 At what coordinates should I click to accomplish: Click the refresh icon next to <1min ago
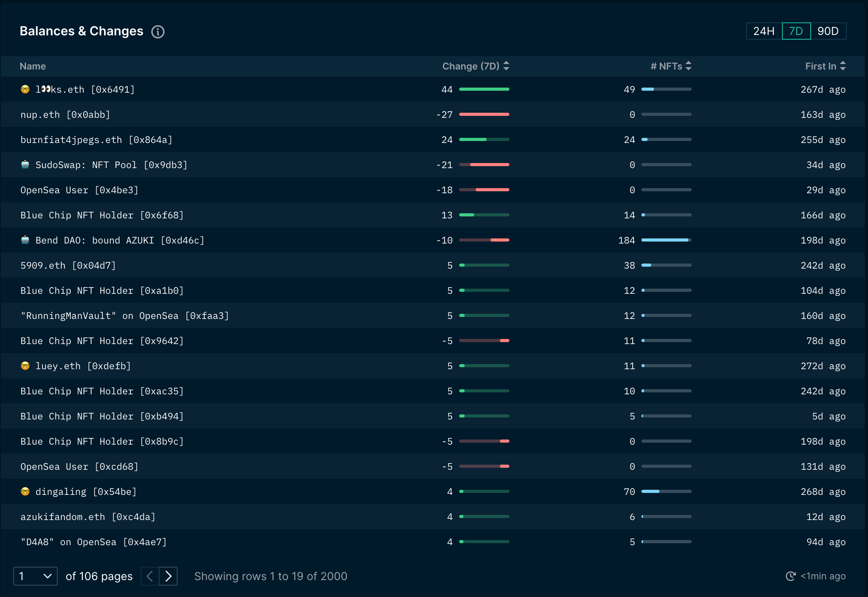pos(791,576)
